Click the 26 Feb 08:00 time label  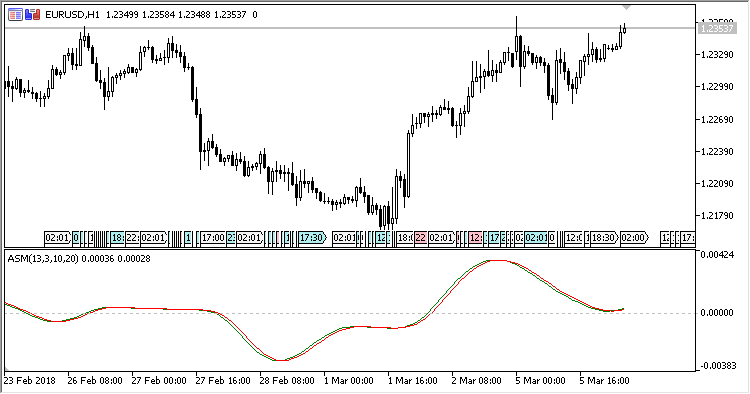click(x=95, y=381)
